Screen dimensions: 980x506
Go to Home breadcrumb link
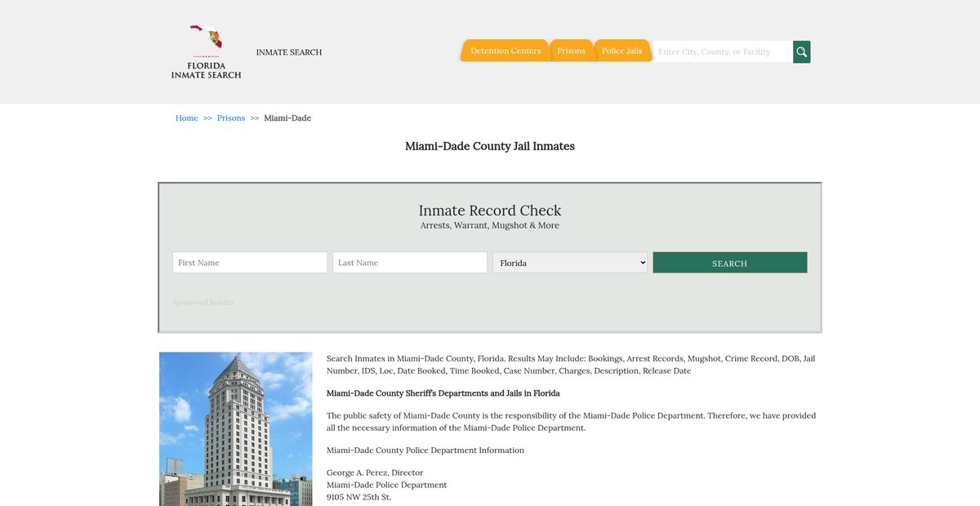point(187,118)
